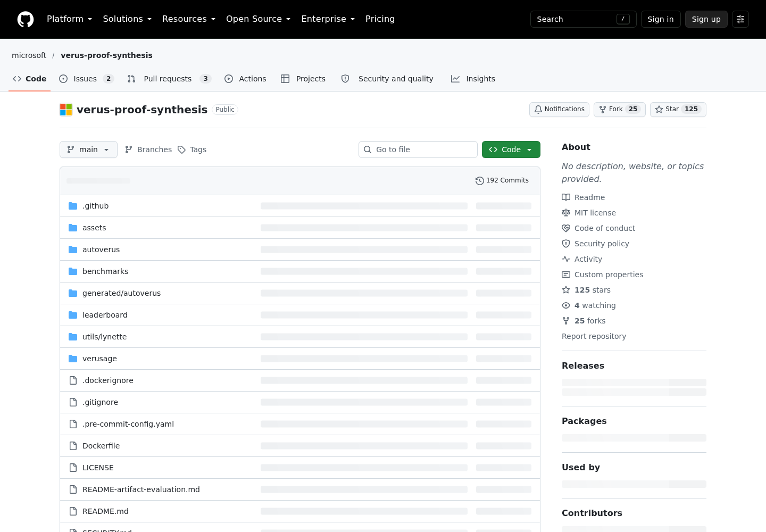Open the benchmarks folder
Viewport: 766px width, 532px height.
[x=105, y=271]
